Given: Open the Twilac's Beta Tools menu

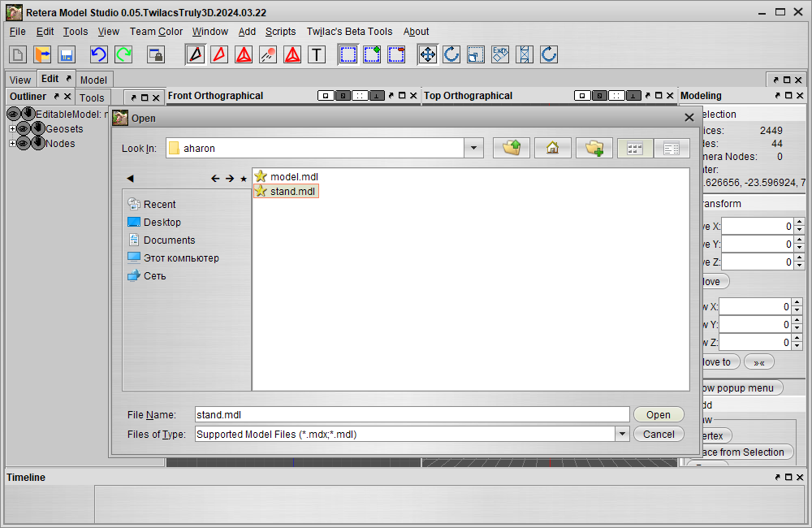Looking at the screenshot, I should pos(349,32).
